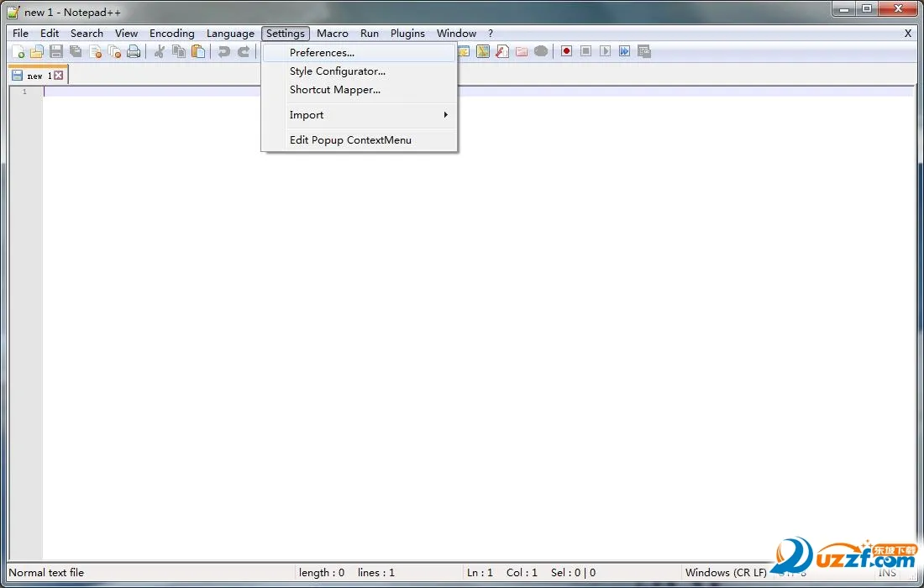Select Edit Popup ContextMenu entry
This screenshot has height=588, width=924.
pyautogui.click(x=360, y=140)
